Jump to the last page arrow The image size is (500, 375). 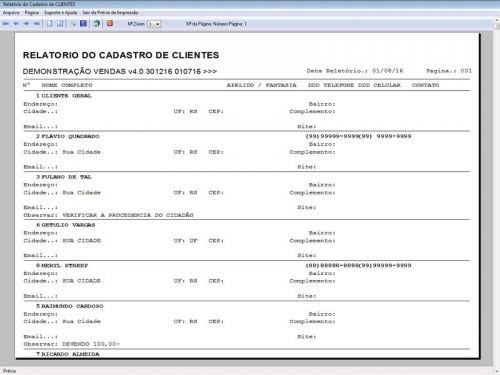37,24
